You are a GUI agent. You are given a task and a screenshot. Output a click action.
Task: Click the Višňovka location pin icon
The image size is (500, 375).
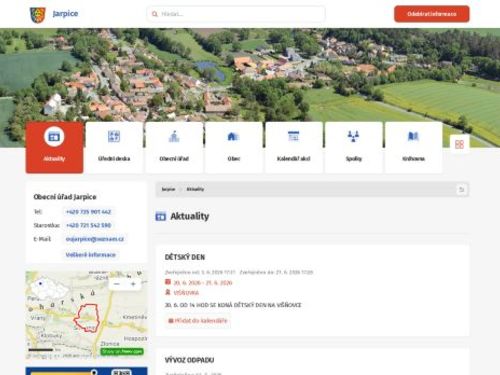[x=168, y=292]
